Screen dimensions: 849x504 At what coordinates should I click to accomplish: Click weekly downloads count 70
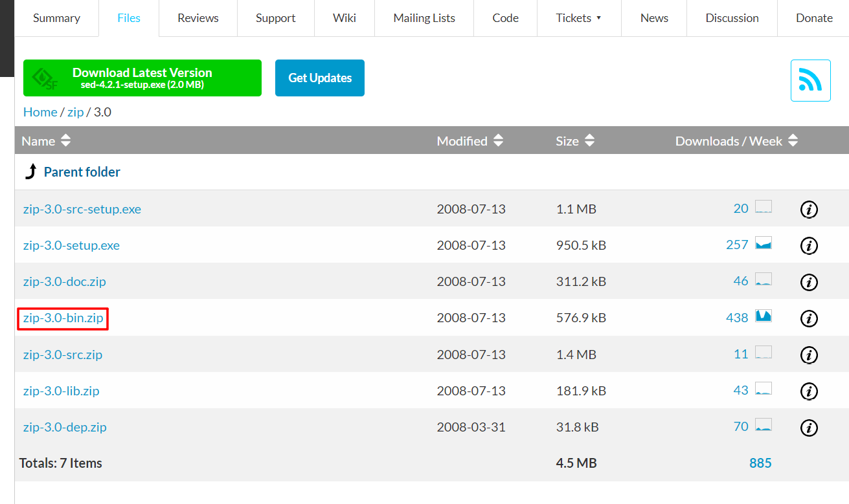(741, 426)
